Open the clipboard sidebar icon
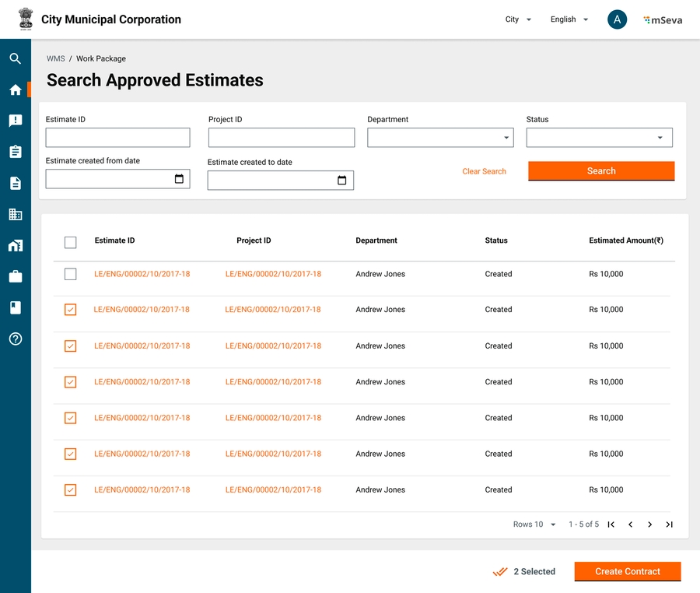 coord(15,152)
